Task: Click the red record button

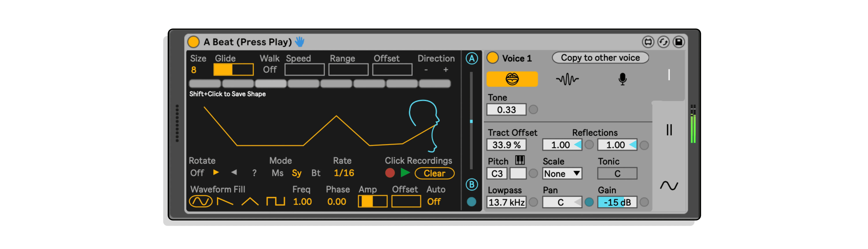Action: (x=390, y=173)
